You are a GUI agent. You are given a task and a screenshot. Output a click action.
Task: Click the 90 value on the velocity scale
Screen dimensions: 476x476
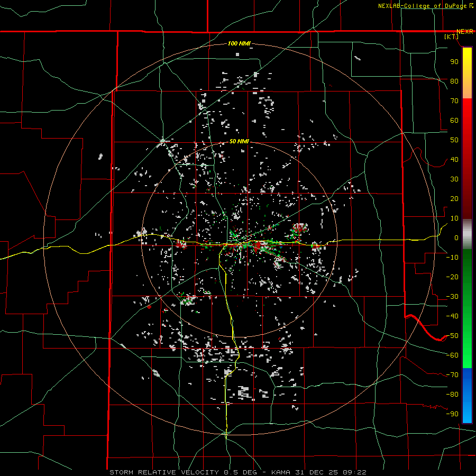click(454, 62)
